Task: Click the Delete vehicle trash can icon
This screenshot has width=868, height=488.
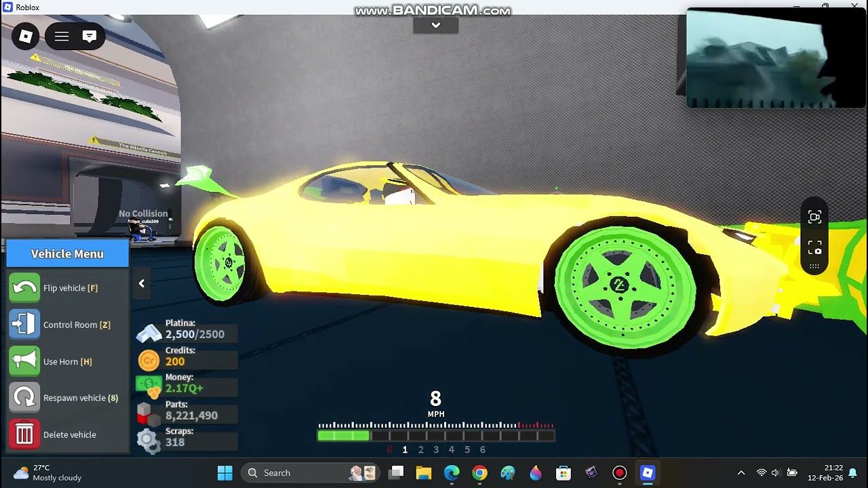Action: click(24, 434)
